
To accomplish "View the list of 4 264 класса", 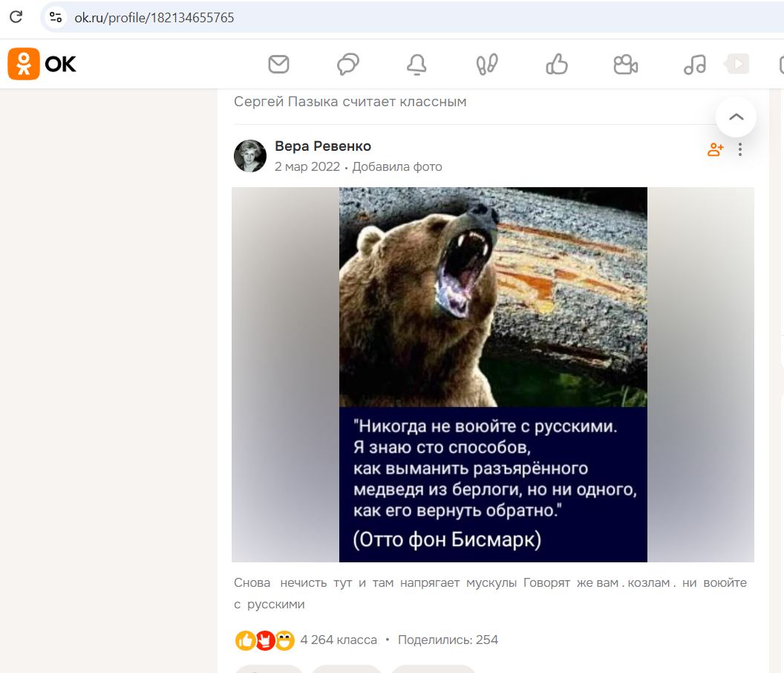I will click(x=339, y=640).
